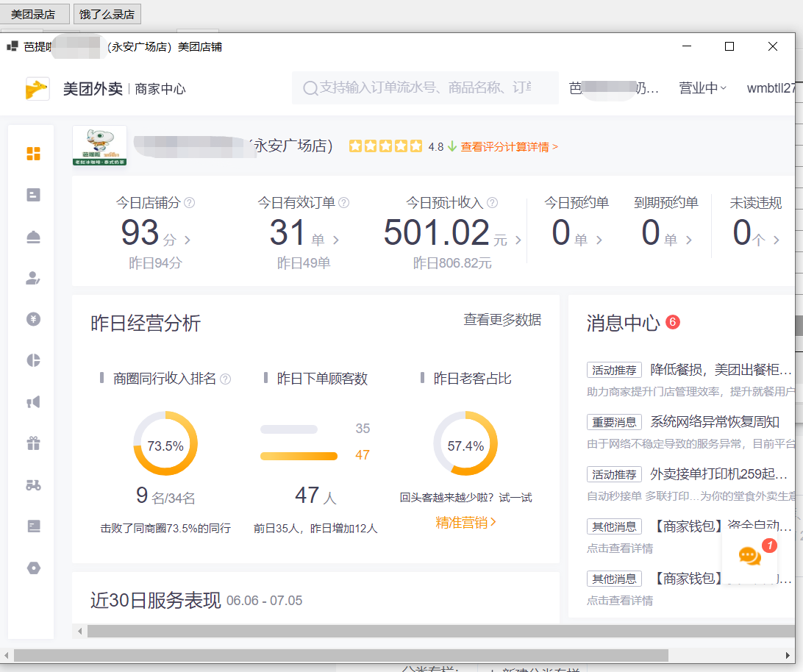Screen dimensions: 803x672
Task: Click the 近30日服务表现 heading
Action: click(156, 600)
